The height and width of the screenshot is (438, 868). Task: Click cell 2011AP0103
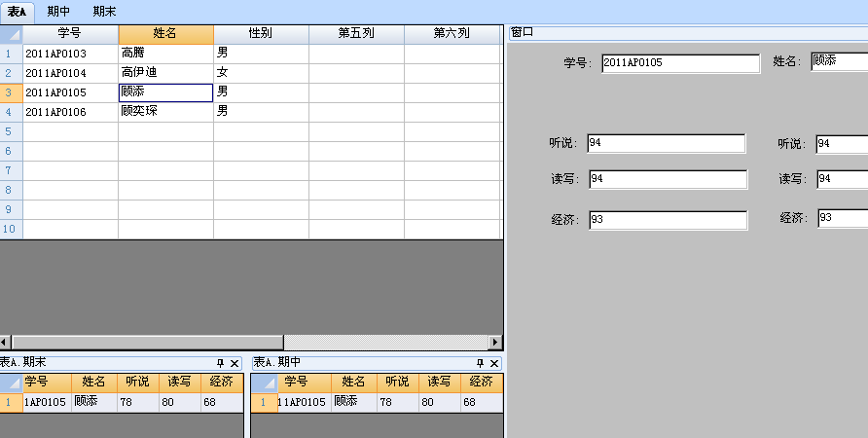(70, 55)
